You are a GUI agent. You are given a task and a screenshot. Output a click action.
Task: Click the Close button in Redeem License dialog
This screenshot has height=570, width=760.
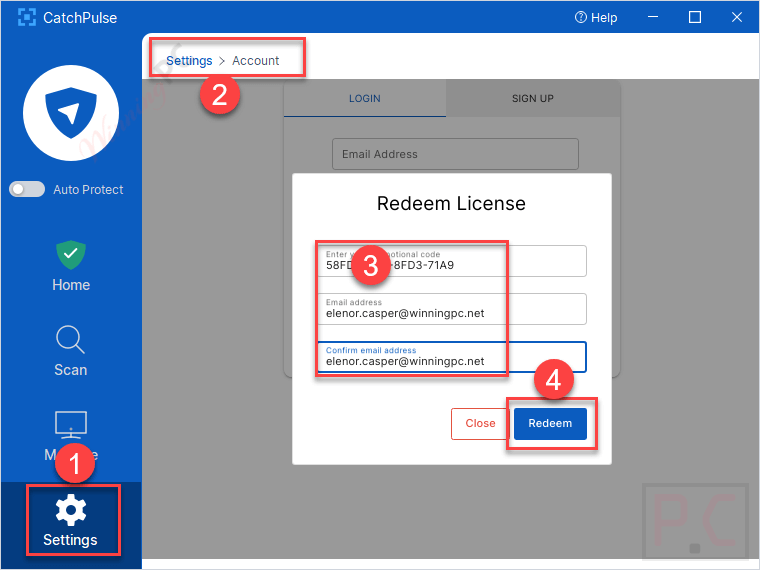tap(480, 424)
